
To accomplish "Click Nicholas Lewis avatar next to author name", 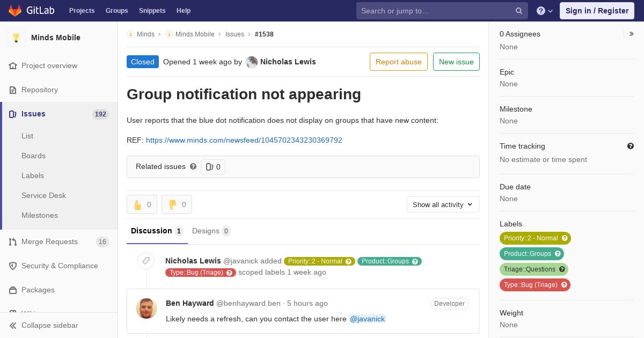I will click(252, 62).
